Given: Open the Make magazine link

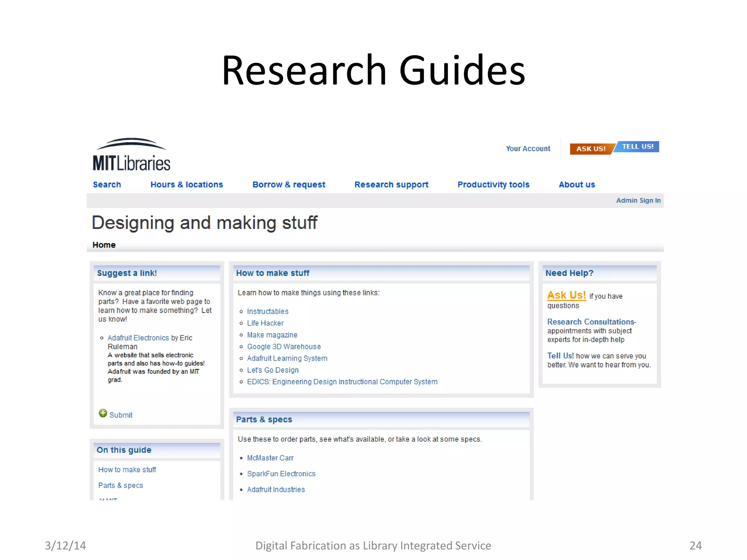Looking at the screenshot, I should pos(272,335).
